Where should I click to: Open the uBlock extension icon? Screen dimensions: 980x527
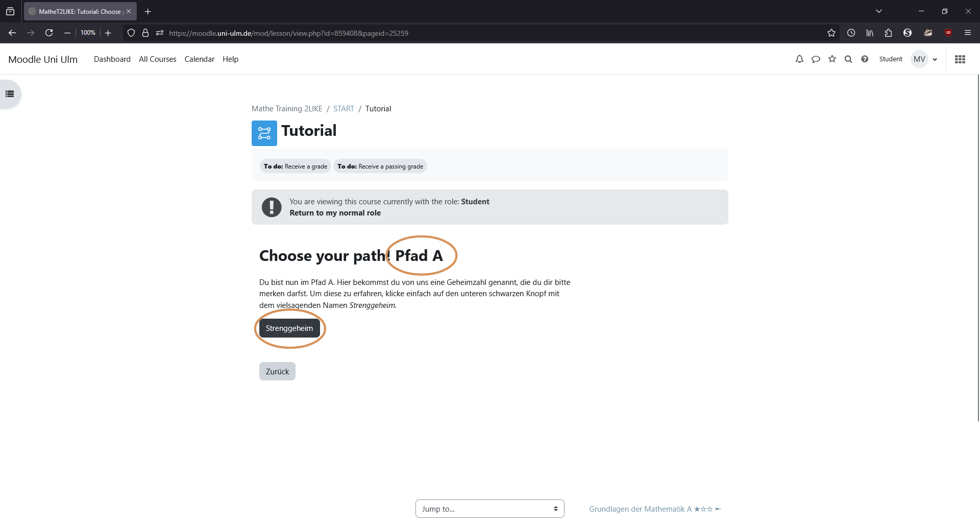coord(948,33)
